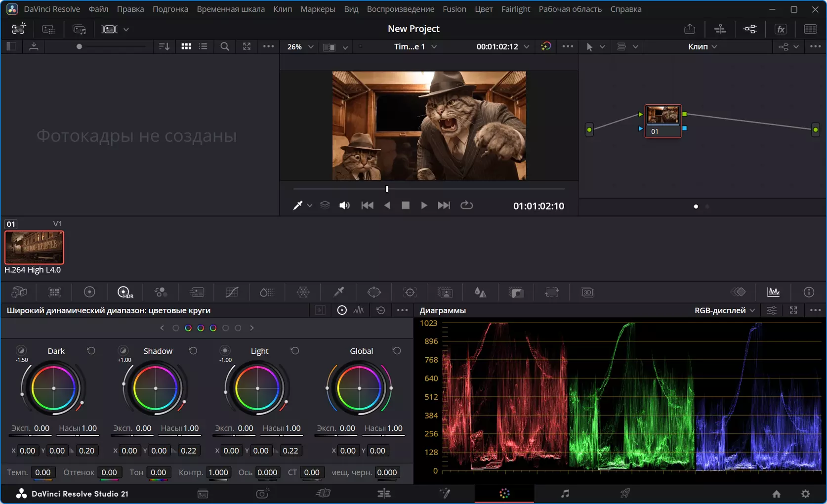Open the RGB-дисплей scope type dropdown
The width and height of the screenshot is (827, 504).
725,310
